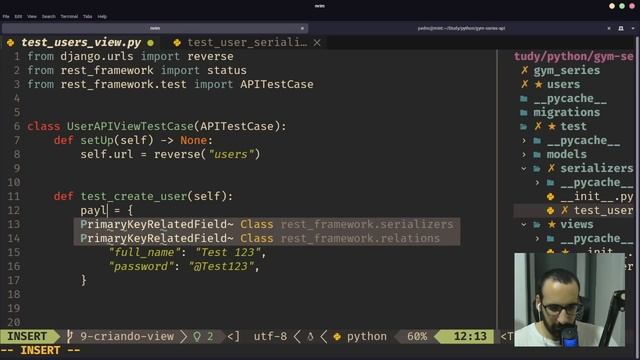
Task: Expand the models folder chevron
Action: (x=524, y=155)
